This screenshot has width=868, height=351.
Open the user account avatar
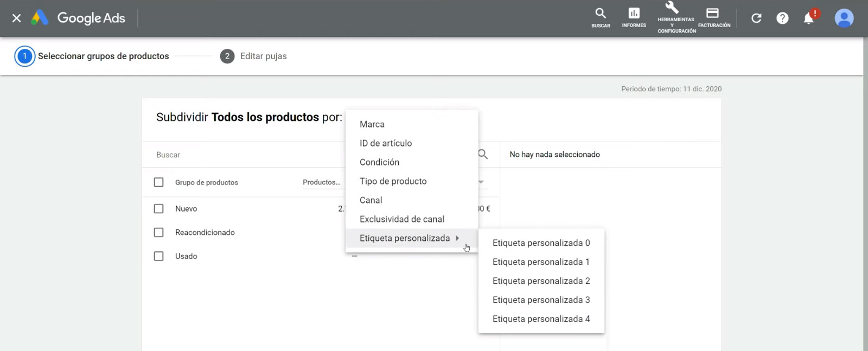click(x=844, y=18)
